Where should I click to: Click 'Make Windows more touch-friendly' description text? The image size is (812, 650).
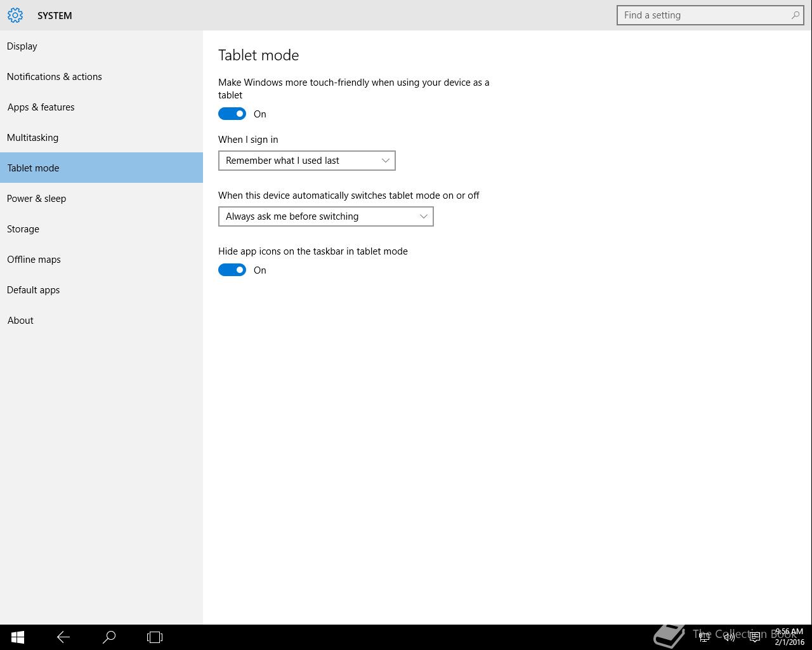pyautogui.click(x=354, y=89)
